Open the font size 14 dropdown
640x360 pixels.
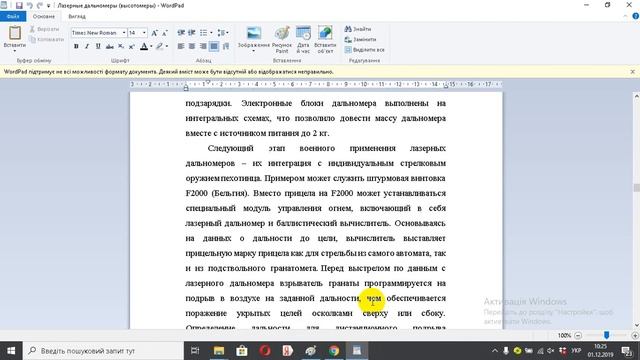coord(144,33)
